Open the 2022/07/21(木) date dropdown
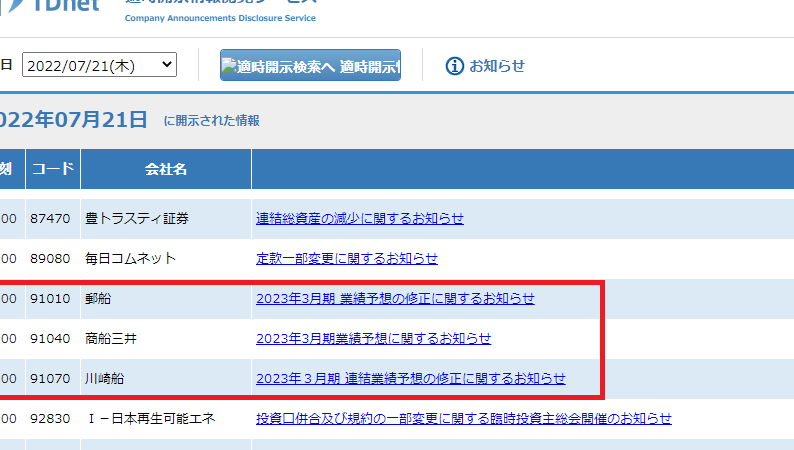 (x=99, y=65)
